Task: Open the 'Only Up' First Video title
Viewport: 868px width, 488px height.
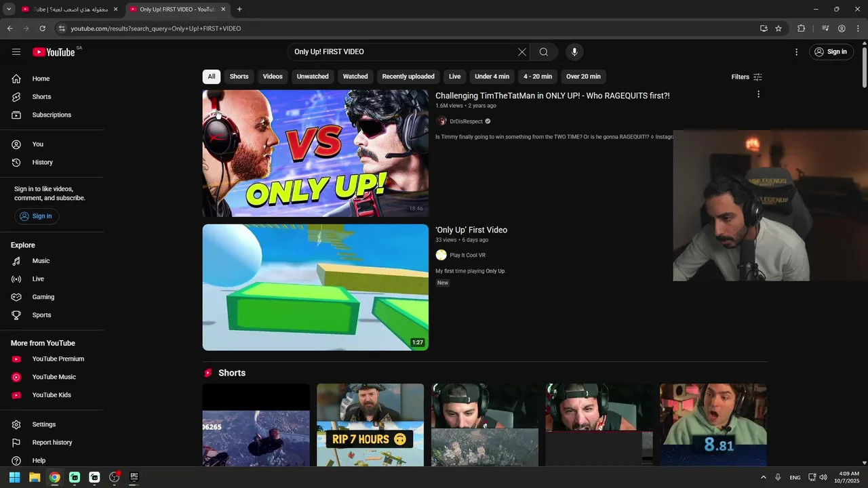Action: tap(471, 230)
